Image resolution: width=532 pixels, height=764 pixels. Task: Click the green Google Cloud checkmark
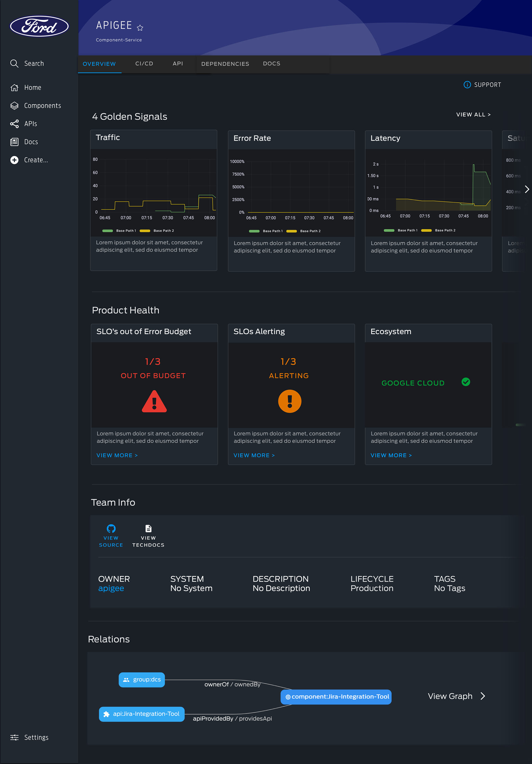coord(466,382)
